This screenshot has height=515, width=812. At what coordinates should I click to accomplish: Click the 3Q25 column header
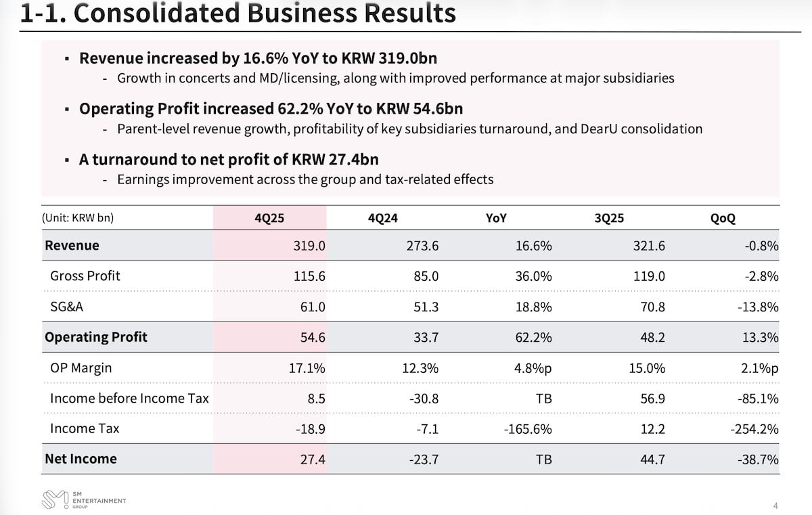pos(608,218)
